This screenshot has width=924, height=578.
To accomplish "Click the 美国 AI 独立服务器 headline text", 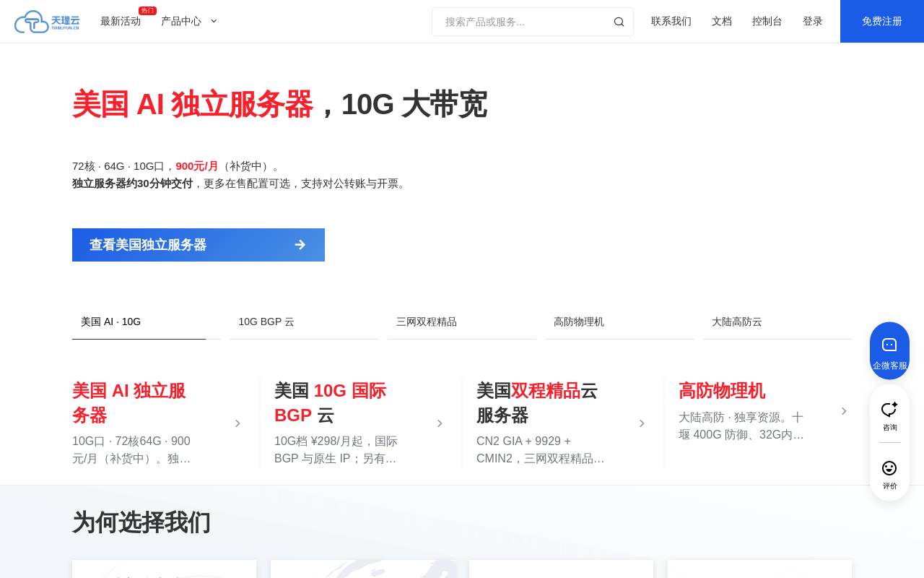I will tap(193, 104).
